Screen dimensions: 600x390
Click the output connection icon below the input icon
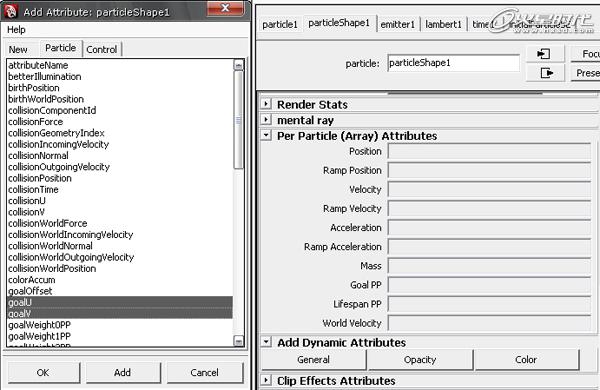545,73
